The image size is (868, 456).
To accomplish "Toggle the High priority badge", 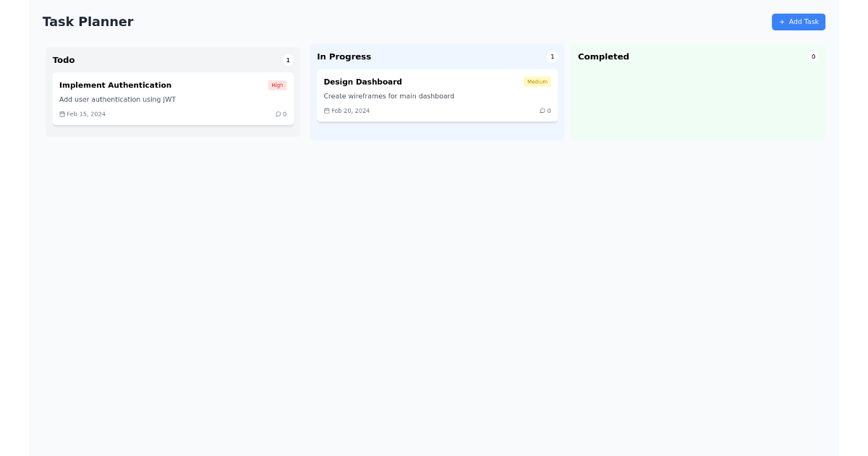I will point(277,85).
